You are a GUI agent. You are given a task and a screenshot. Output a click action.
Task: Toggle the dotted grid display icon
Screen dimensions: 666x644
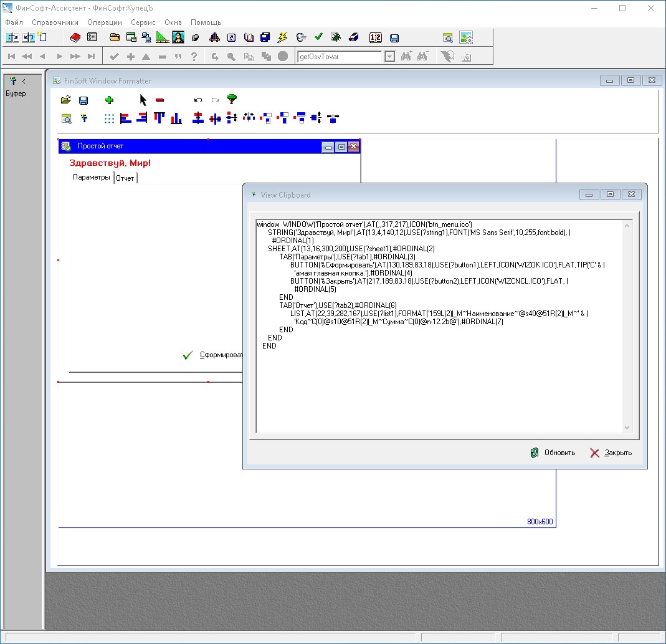point(109,118)
